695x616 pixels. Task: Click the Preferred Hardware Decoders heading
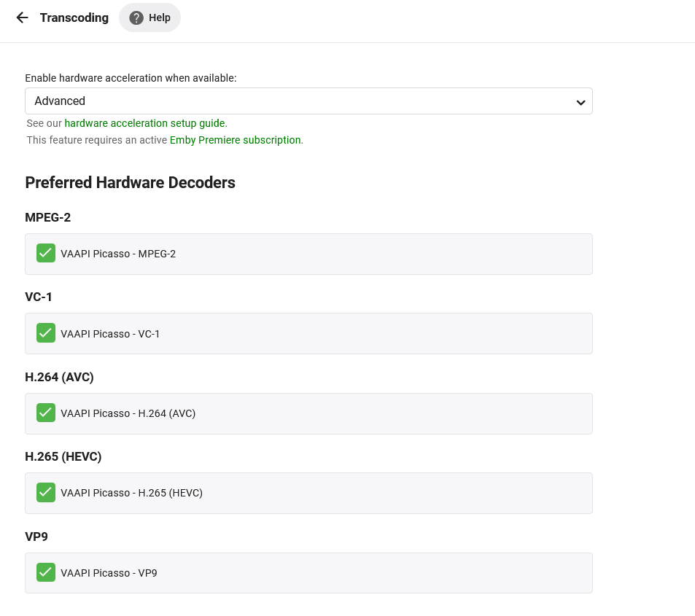[130, 182]
